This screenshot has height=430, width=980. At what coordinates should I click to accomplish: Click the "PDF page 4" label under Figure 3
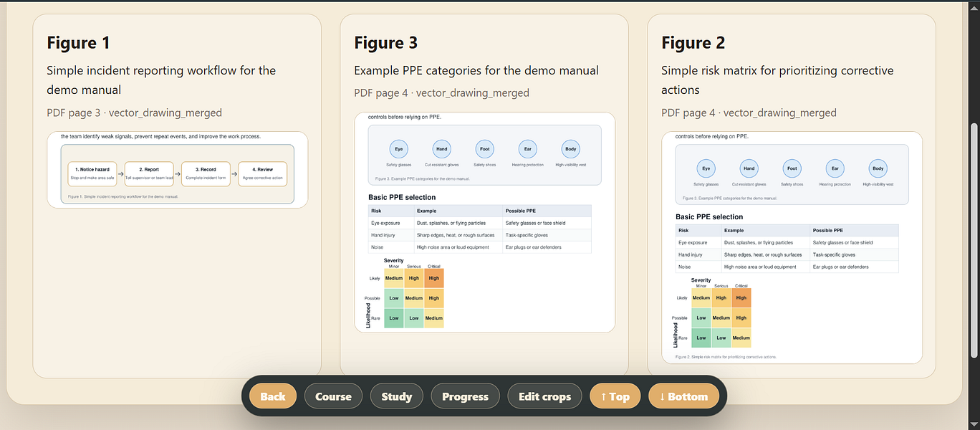click(441, 92)
